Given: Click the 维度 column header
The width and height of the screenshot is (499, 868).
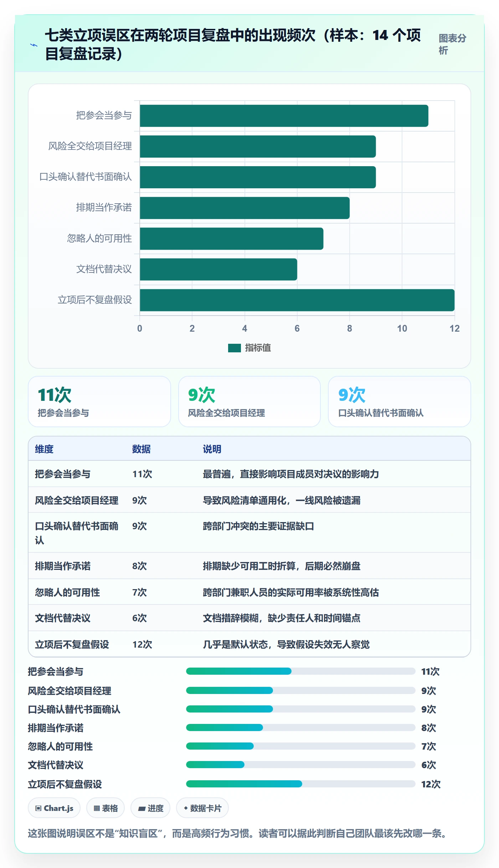Looking at the screenshot, I should 44,449.
